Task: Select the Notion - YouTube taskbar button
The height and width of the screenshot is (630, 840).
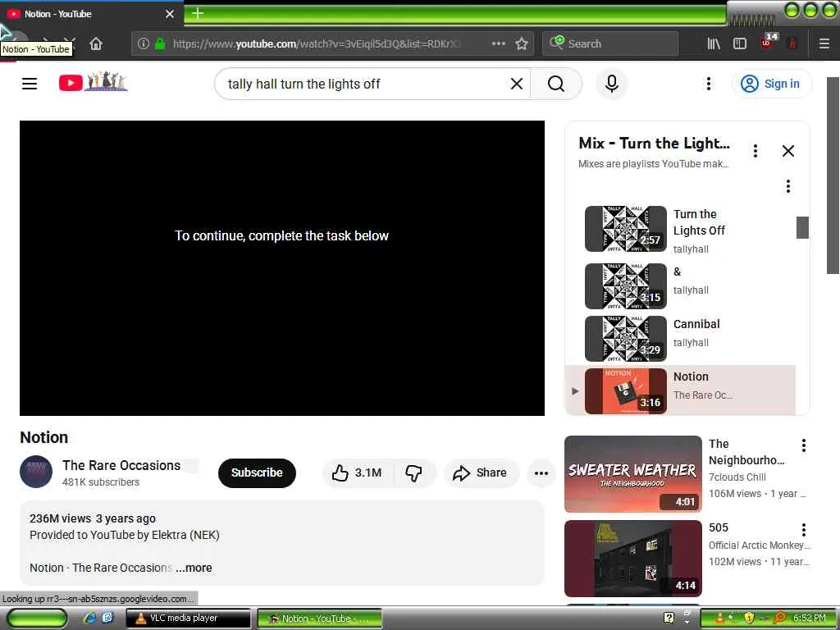Action: point(319,619)
